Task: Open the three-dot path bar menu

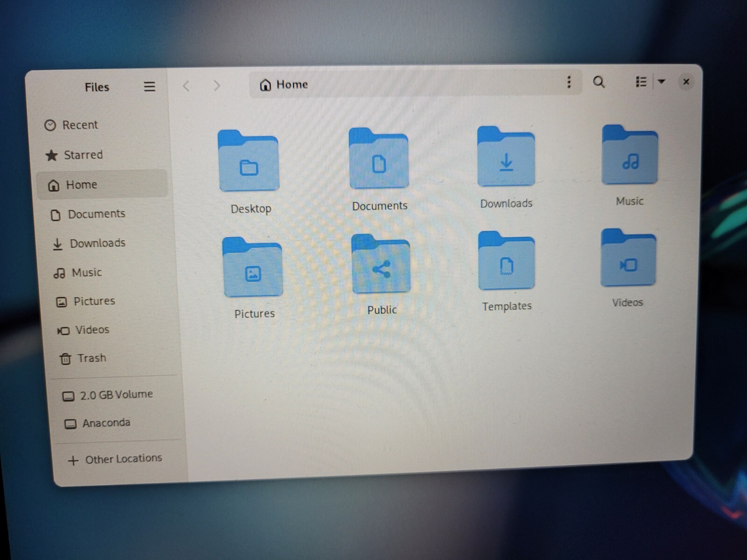Action: 569,82
